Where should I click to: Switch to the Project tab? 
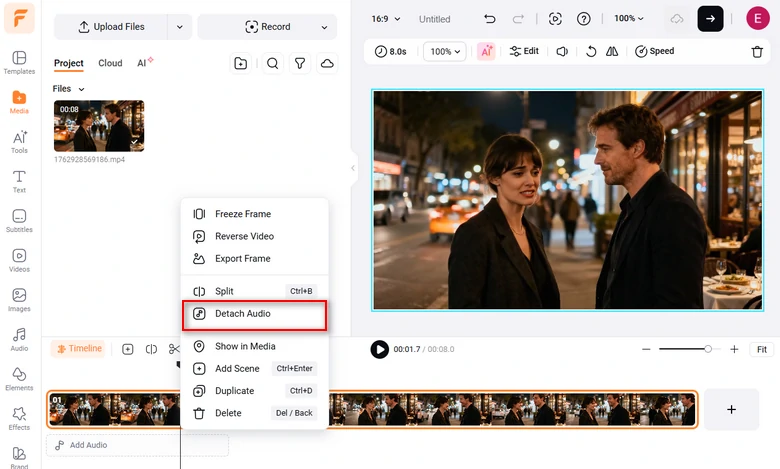click(x=69, y=63)
